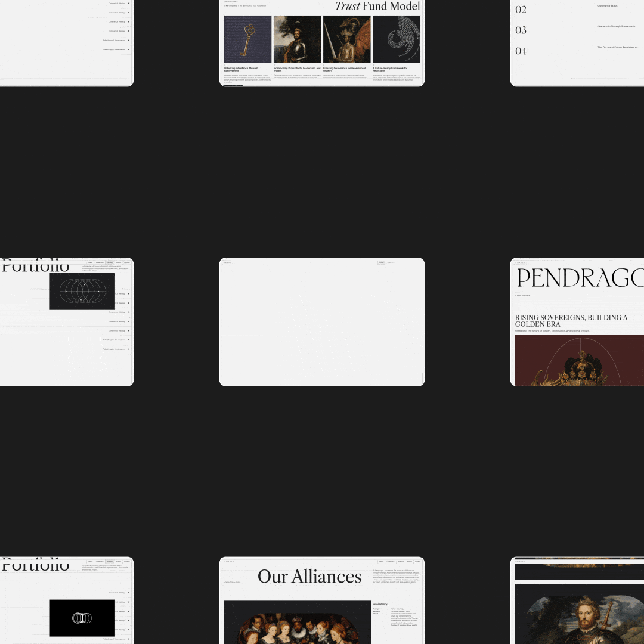The height and width of the screenshot is (644, 644).
Task: Open the Renaissance group portrait image
Action: click(298, 622)
